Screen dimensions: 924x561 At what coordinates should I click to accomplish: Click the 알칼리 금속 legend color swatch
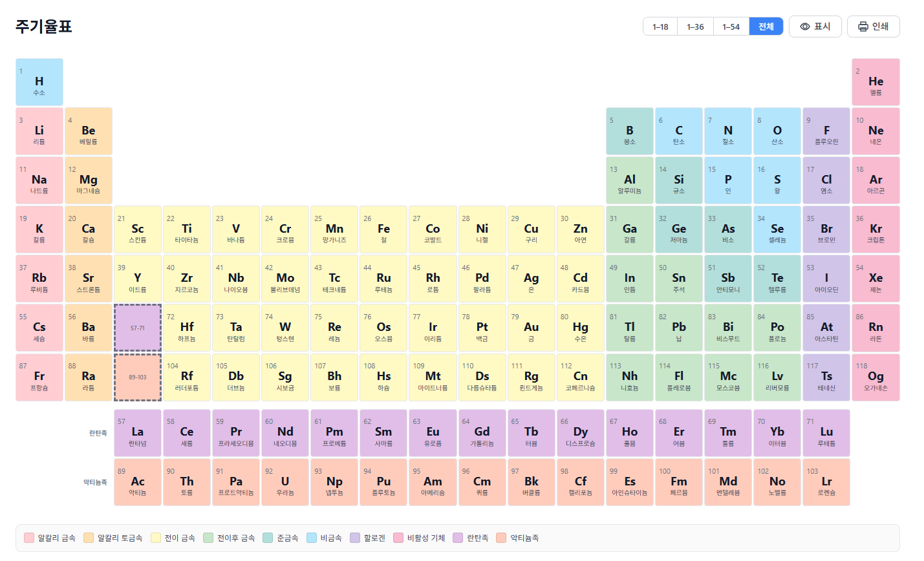tap(28, 537)
